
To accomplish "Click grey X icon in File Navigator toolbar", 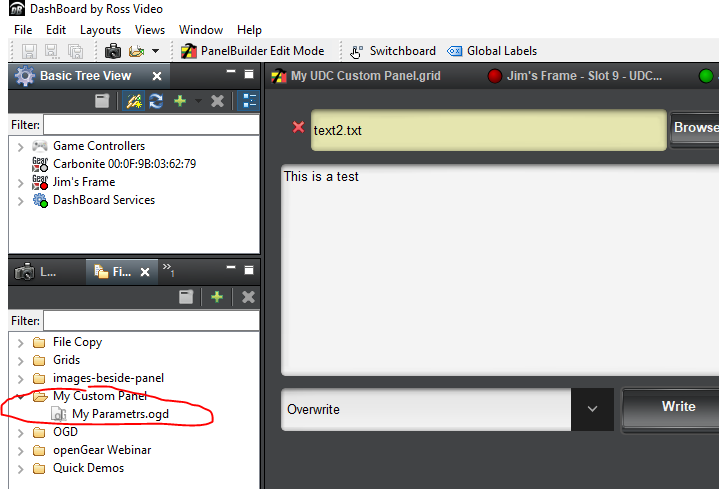I will coord(248,297).
